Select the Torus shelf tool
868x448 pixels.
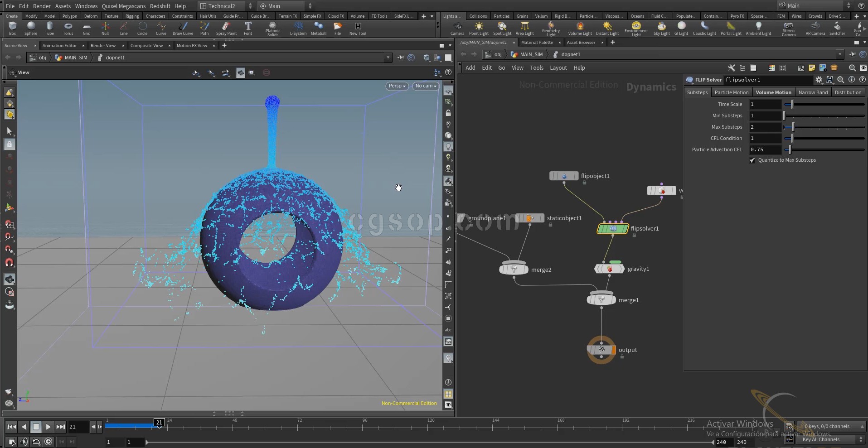pyautogui.click(x=68, y=28)
